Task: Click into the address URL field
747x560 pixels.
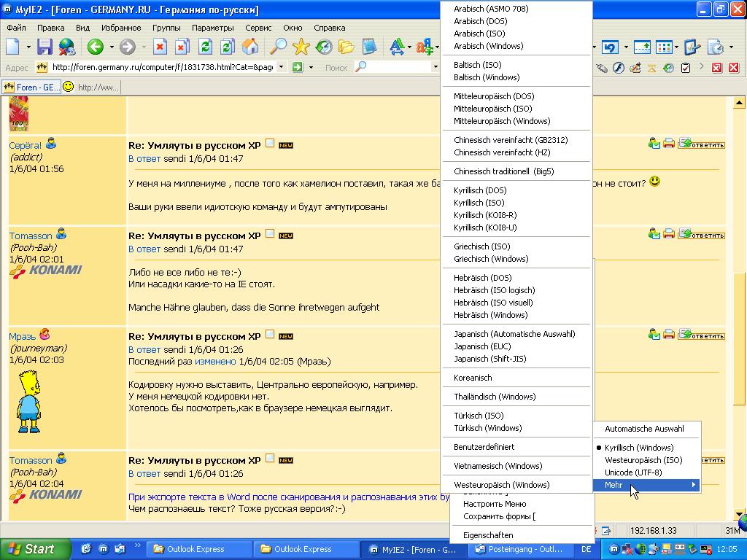Action: (162, 67)
